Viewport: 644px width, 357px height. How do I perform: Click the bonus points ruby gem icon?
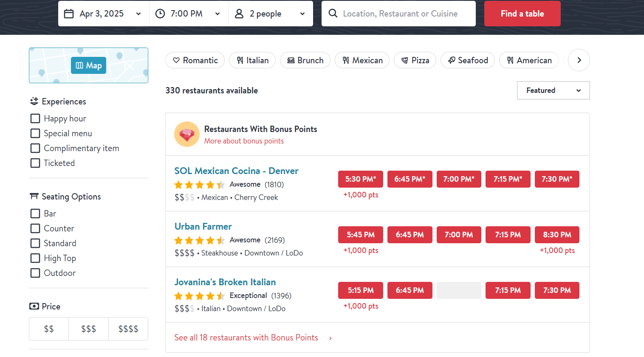(x=187, y=134)
